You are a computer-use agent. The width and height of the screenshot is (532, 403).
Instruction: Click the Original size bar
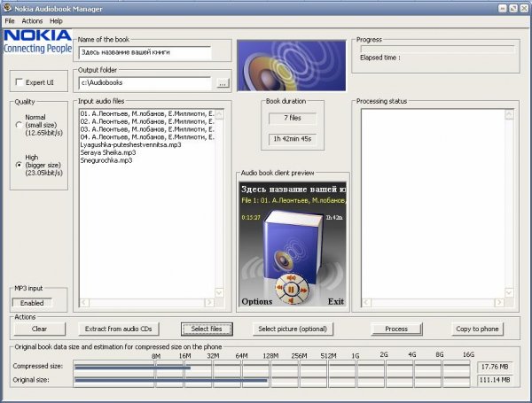tap(272, 381)
